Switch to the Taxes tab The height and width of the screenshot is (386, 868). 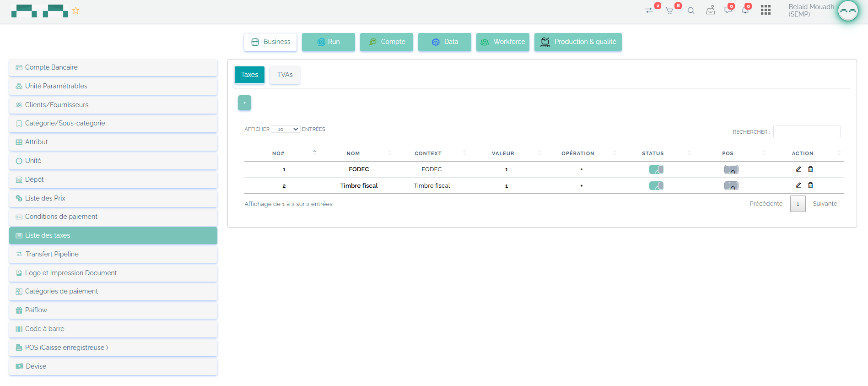(249, 75)
